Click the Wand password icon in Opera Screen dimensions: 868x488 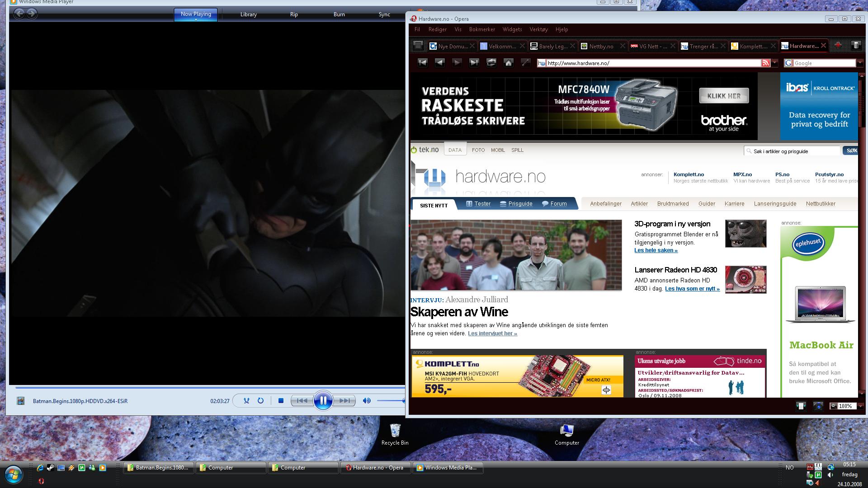pyautogui.click(x=525, y=63)
